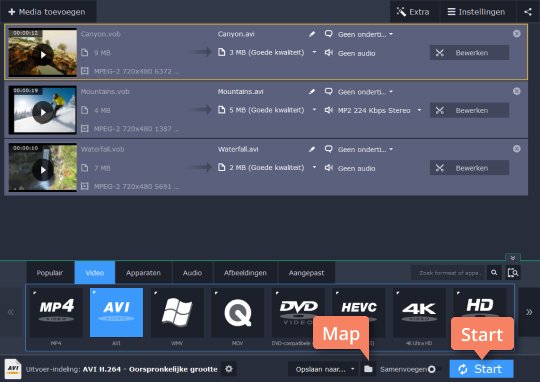The width and height of the screenshot is (540, 382).
Task: Pick the 4K Ultra HD format icon
Action: tap(419, 312)
